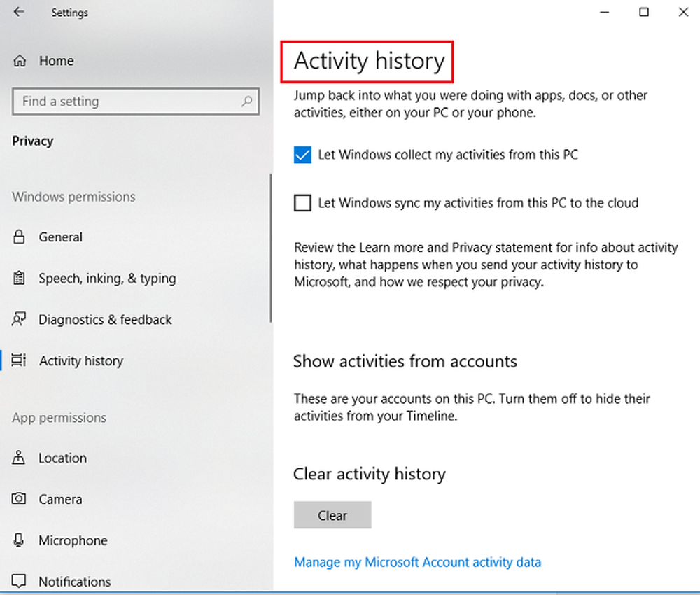Click the Clear activity history heading

click(x=370, y=474)
